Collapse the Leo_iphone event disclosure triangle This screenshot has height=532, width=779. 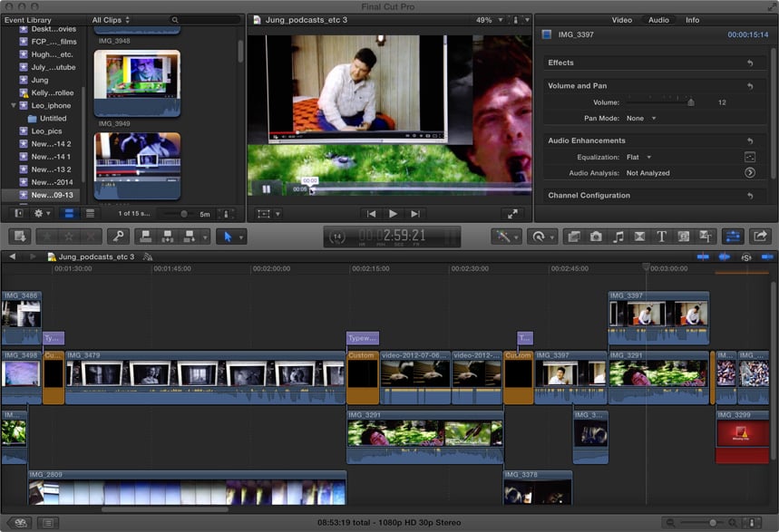pyautogui.click(x=14, y=105)
